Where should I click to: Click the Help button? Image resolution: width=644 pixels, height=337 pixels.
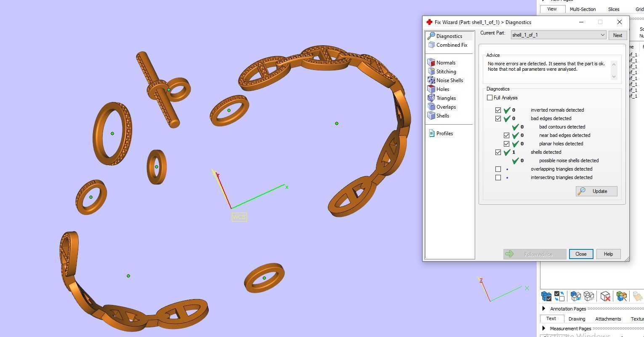tap(608, 254)
